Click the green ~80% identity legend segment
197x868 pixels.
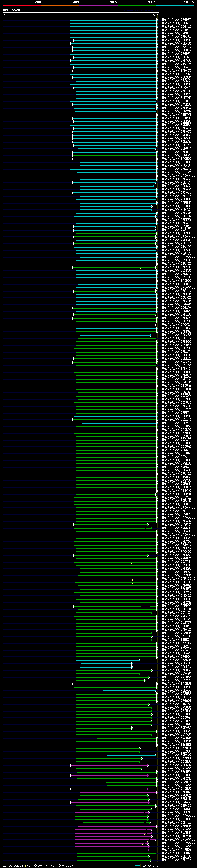click(137, 6)
